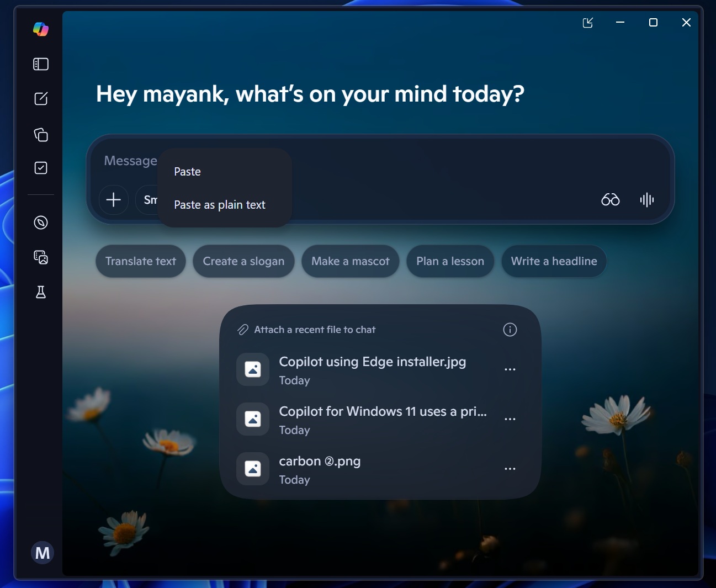Image resolution: width=716 pixels, height=588 pixels.
Task: Choose Paste as plain text
Action: 219,205
